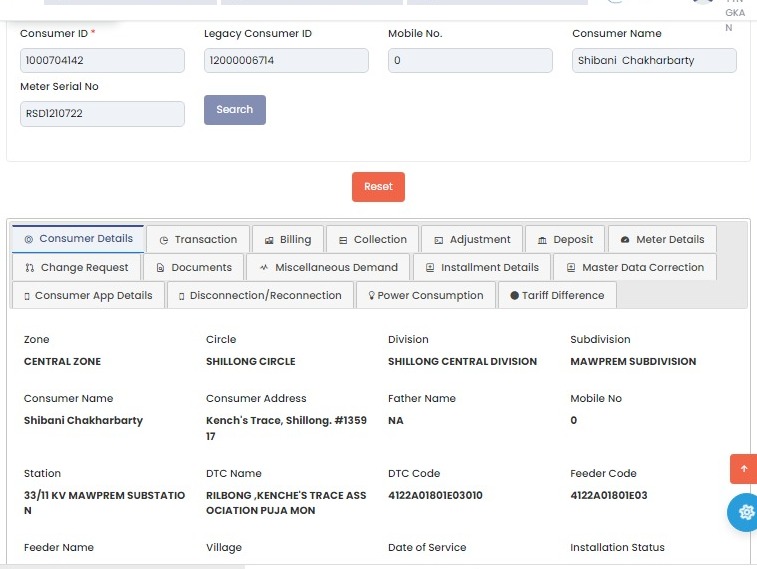Show the Power Consumption tab
The width and height of the screenshot is (757, 569).
(425, 296)
